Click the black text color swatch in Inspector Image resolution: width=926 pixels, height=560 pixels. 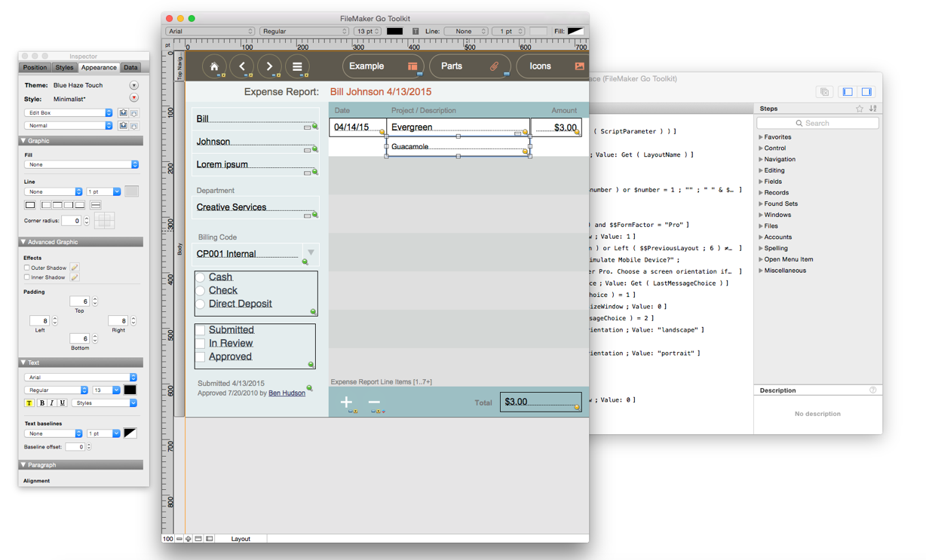130,390
